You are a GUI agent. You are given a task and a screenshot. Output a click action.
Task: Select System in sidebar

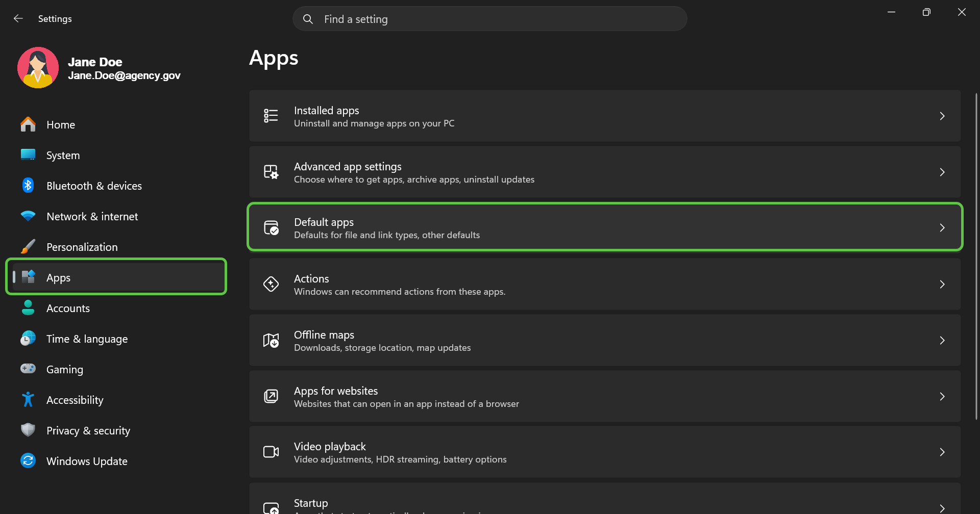tap(116, 155)
